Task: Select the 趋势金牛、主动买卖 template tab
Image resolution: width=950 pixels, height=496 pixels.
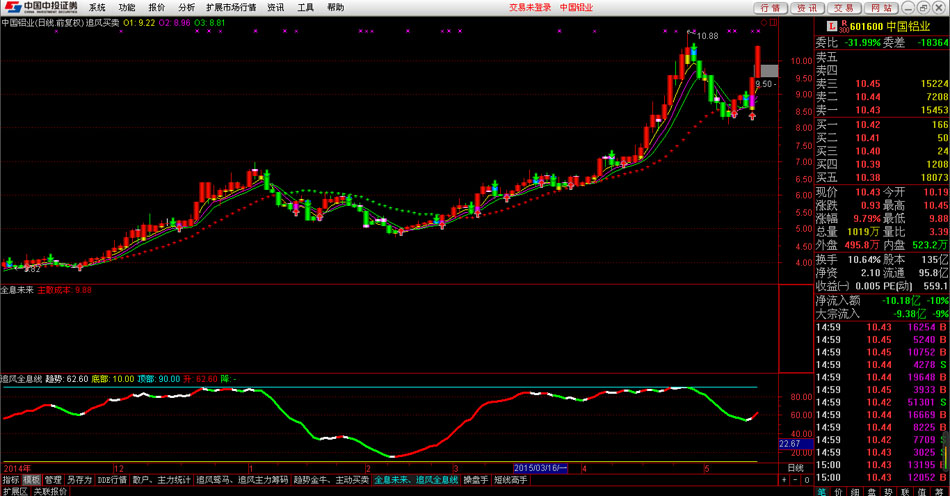Action: coord(331,480)
